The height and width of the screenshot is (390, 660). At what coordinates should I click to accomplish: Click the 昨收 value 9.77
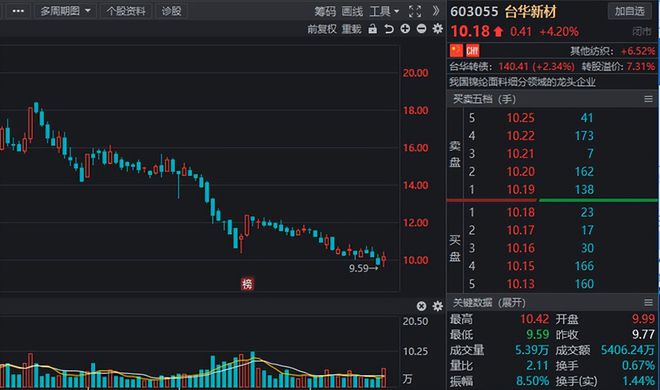[643, 335]
